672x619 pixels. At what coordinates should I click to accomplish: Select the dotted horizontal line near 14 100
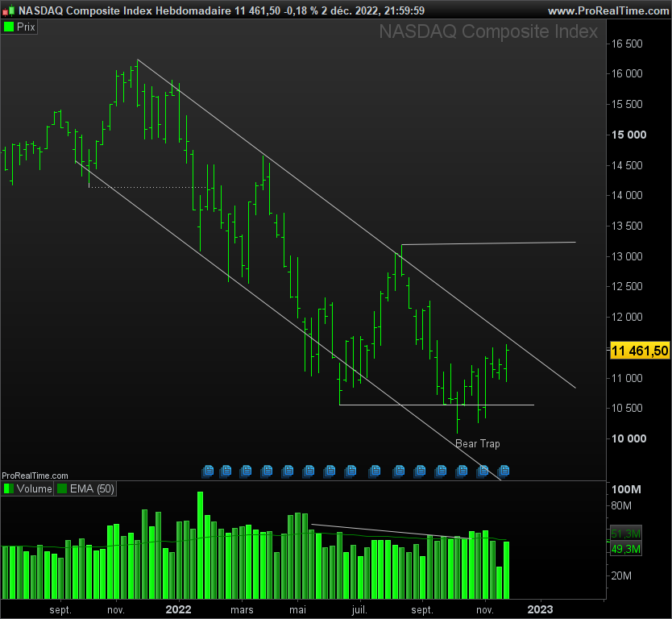[148, 187]
